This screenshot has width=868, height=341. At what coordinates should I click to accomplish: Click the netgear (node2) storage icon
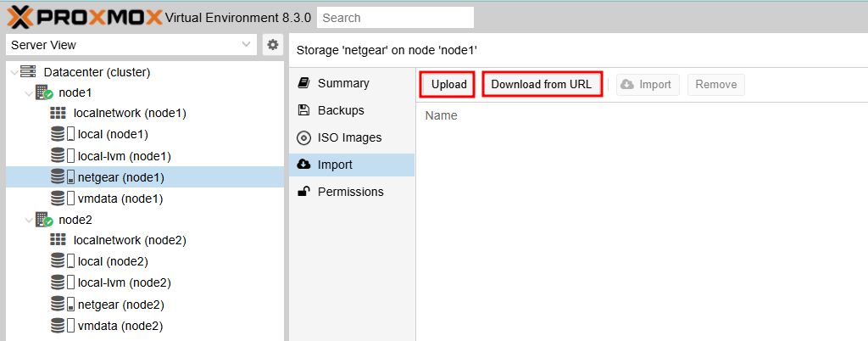[62, 304]
